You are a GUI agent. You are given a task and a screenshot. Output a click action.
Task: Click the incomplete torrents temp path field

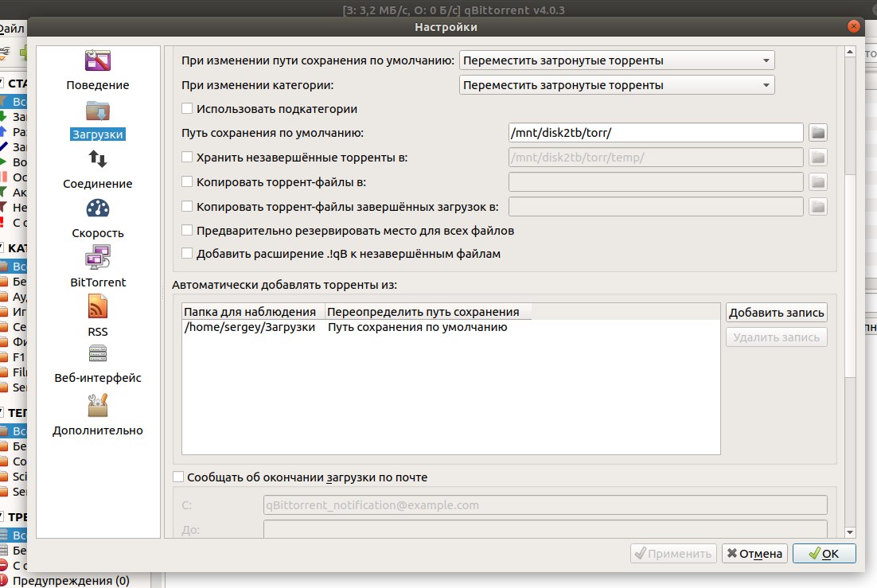coord(656,158)
